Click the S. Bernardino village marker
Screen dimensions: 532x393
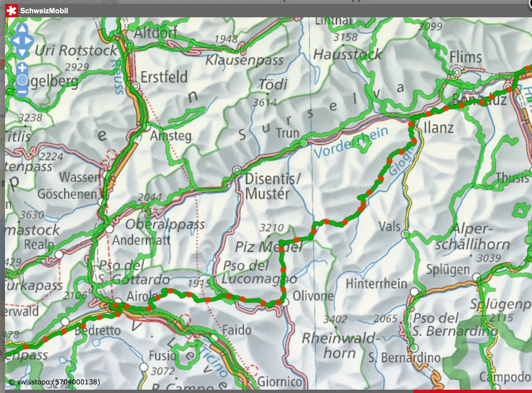pos(414,348)
